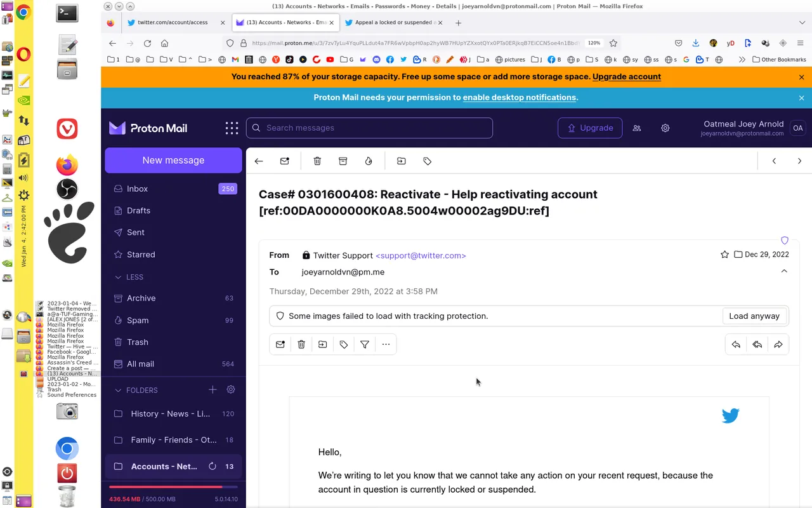Bookmark this page with the star
The image size is (812, 508).
pyautogui.click(x=613, y=43)
